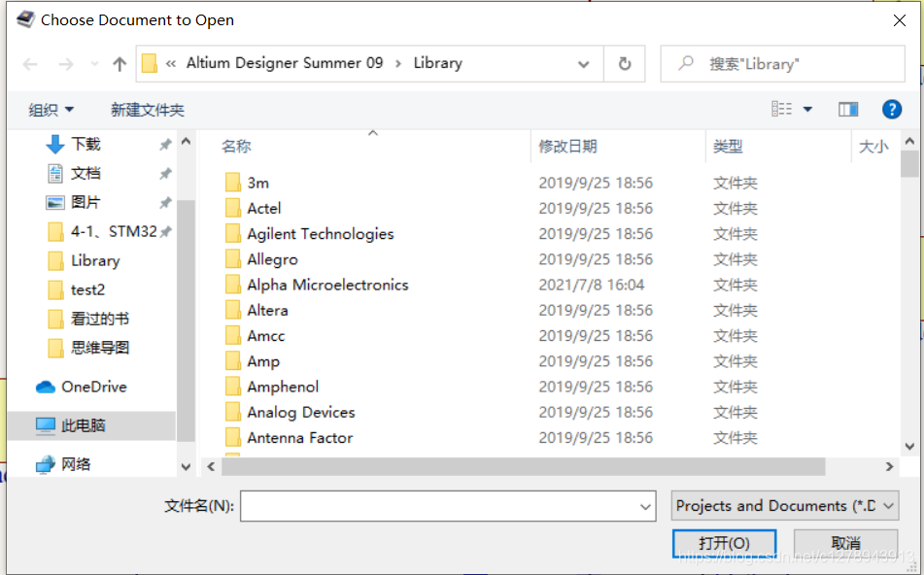
Task: Open the blue Help question mark icon
Action: pyautogui.click(x=891, y=110)
